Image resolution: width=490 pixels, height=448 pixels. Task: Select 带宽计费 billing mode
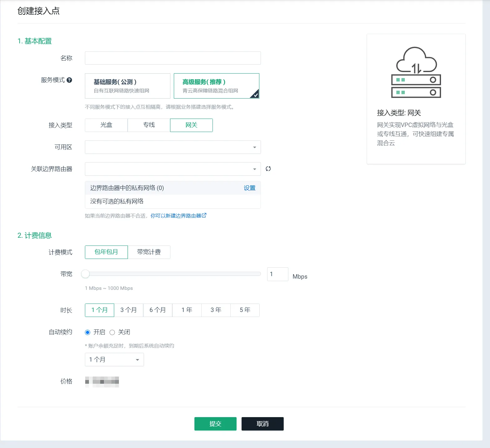[149, 252]
